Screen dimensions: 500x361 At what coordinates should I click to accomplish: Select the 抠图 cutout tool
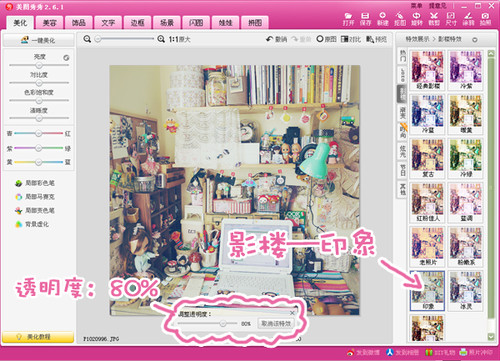click(x=400, y=19)
